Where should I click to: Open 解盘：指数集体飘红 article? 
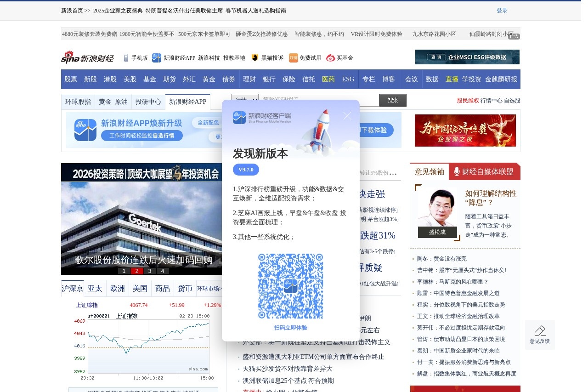coord(466,374)
